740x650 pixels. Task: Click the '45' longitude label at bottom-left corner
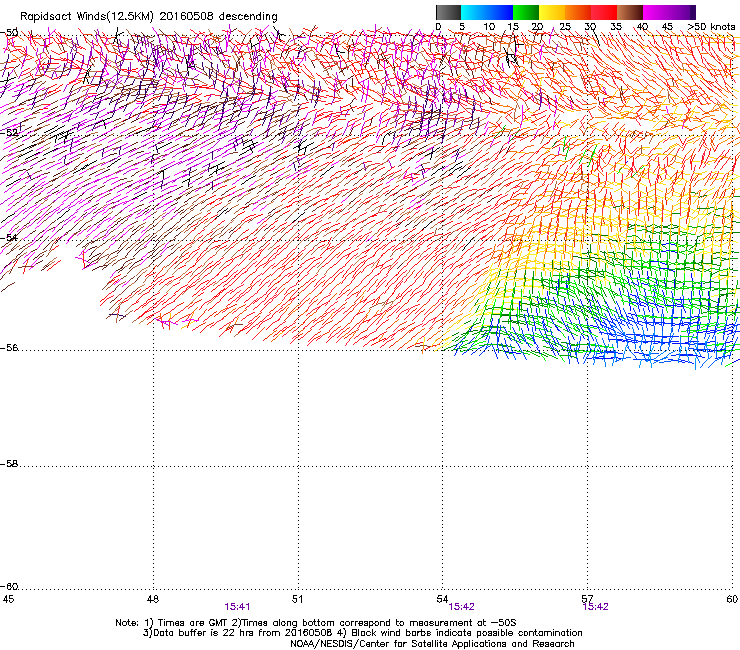(8, 599)
